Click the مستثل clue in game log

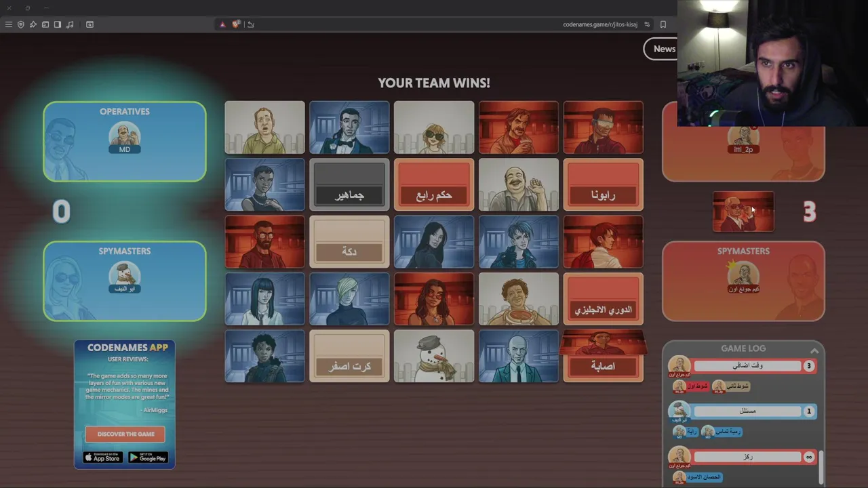[x=747, y=411]
